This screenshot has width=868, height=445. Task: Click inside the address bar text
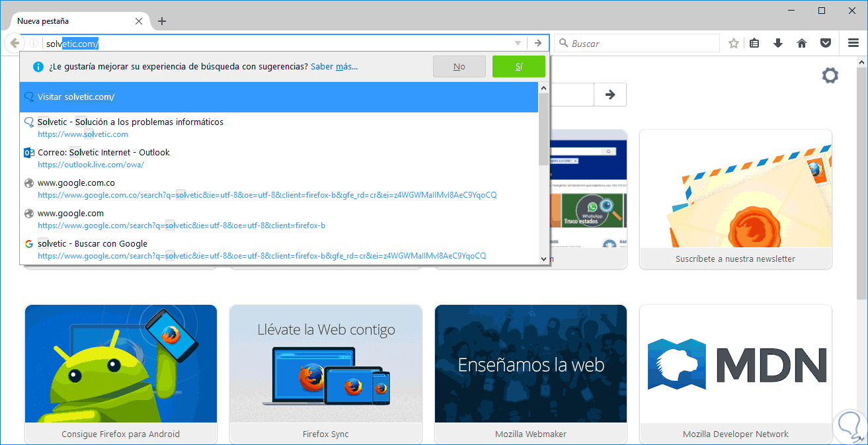pos(277,44)
